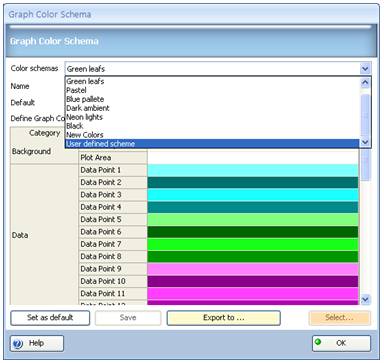Click the Data Point 1 light cyan swatch

[253, 170]
